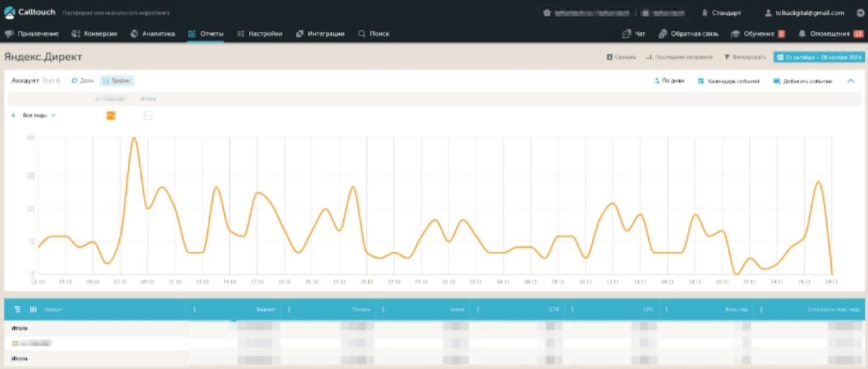Image resolution: width=868 pixels, height=369 pixels.
Task: Open the По дням grouping selector
Action: pyautogui.click(x=669, y=81)
